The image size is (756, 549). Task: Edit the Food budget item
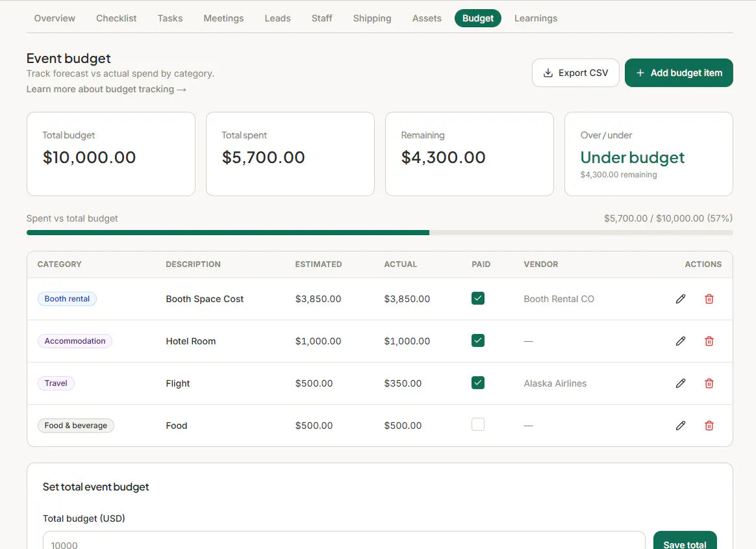(x=680, y=426)
